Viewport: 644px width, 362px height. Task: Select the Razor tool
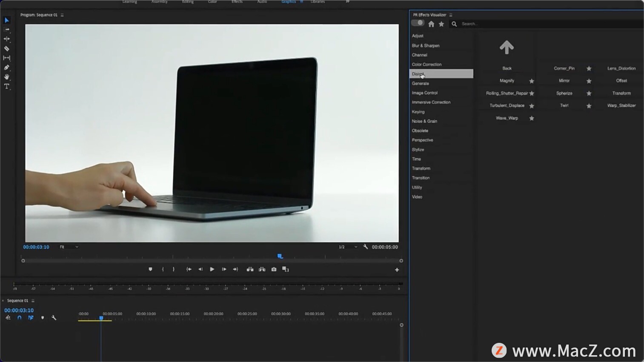coord(7,48)
